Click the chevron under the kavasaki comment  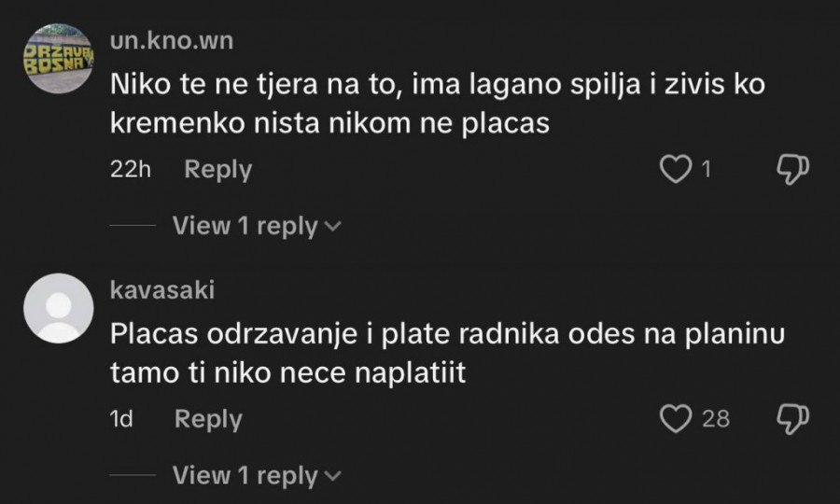pyautogui.click(x=333, y=476)
